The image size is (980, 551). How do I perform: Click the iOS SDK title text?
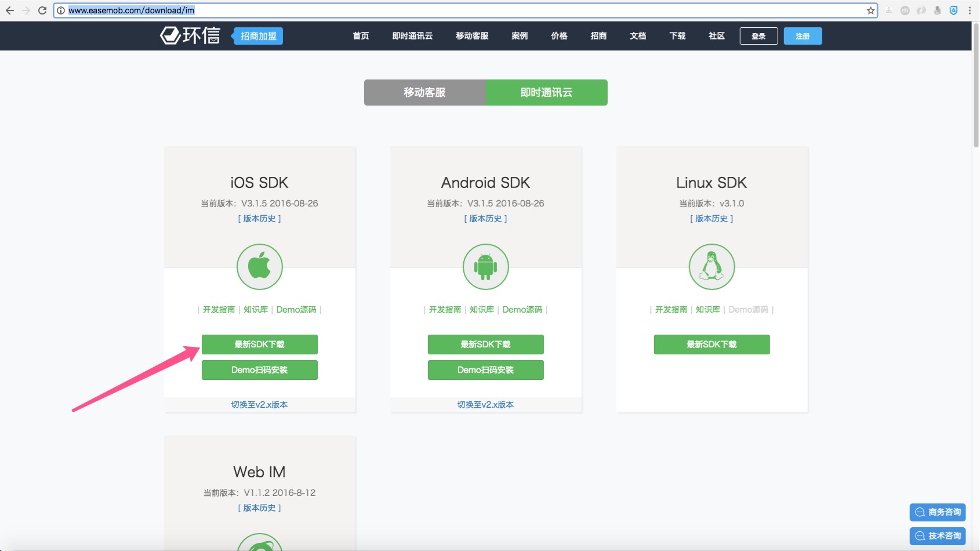tap(260, 183)
